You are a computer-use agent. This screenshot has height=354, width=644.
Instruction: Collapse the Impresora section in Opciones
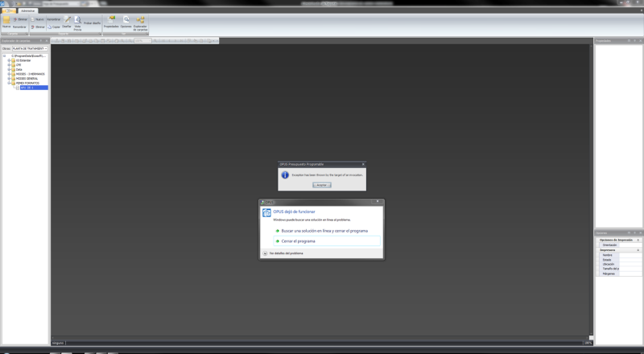click(x=638, y=249)
